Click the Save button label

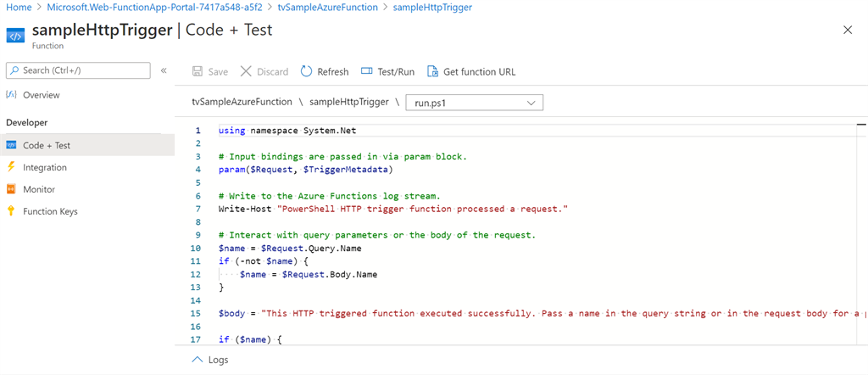click(218, 72)
